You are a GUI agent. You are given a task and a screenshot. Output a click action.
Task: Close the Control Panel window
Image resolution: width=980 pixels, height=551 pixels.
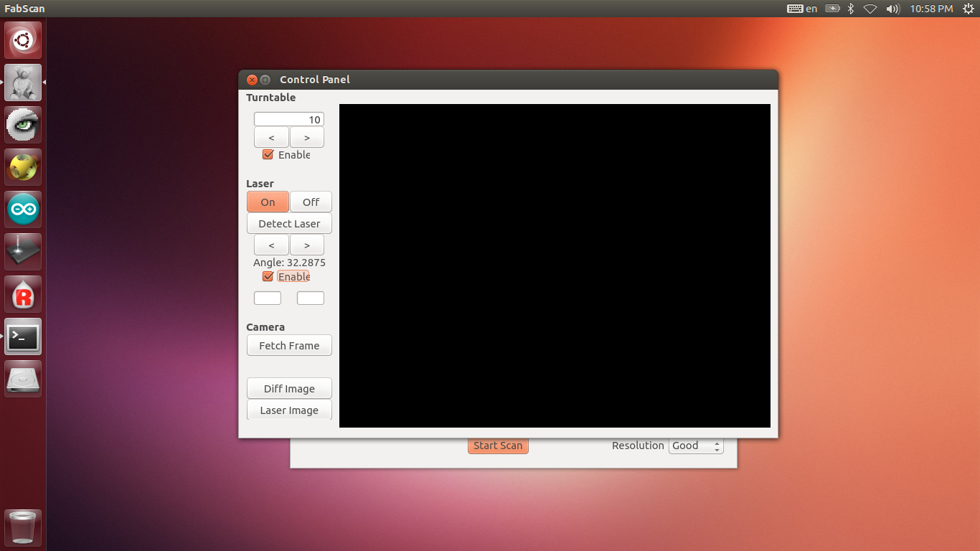point(252,80)
